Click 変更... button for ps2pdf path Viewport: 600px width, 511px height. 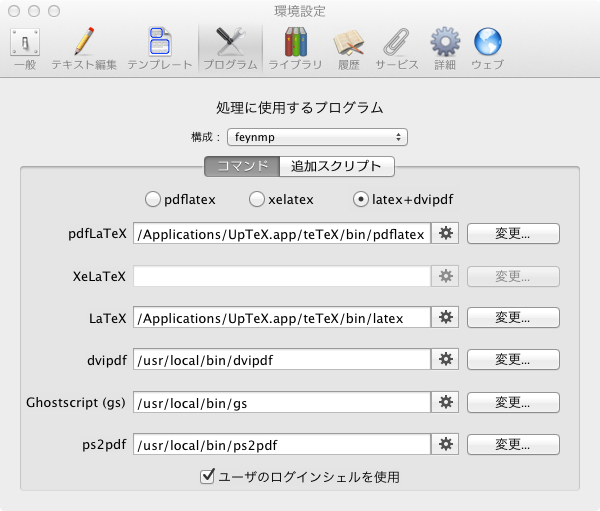tap(513, 443)
